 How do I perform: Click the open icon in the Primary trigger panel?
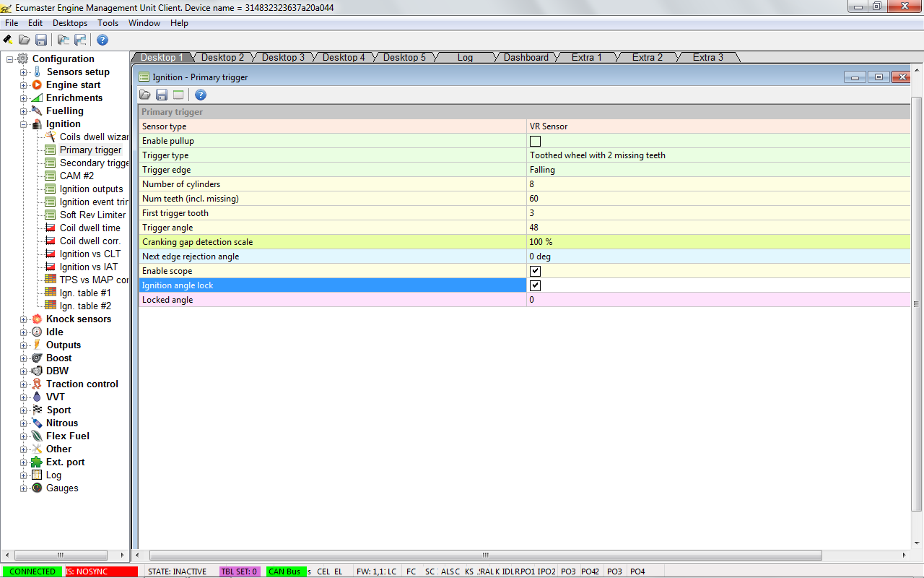[145, 95]
